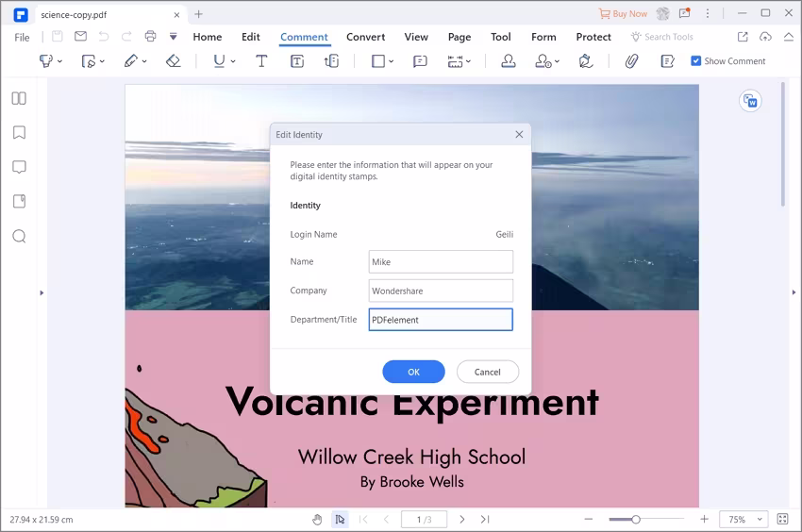The width and height of the screenshot is (802, 532).
Task: Click the zoom in plus button
Action: click(704, 519)
